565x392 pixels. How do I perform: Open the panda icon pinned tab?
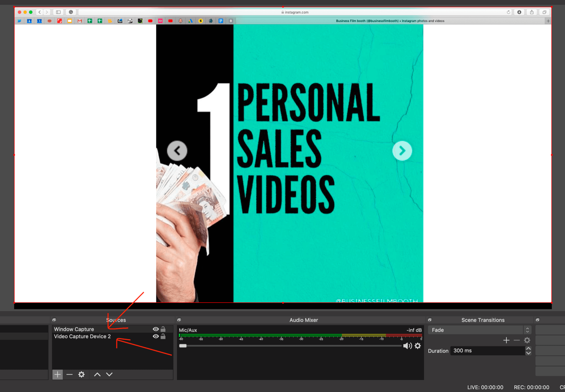[x=130, y=21]
